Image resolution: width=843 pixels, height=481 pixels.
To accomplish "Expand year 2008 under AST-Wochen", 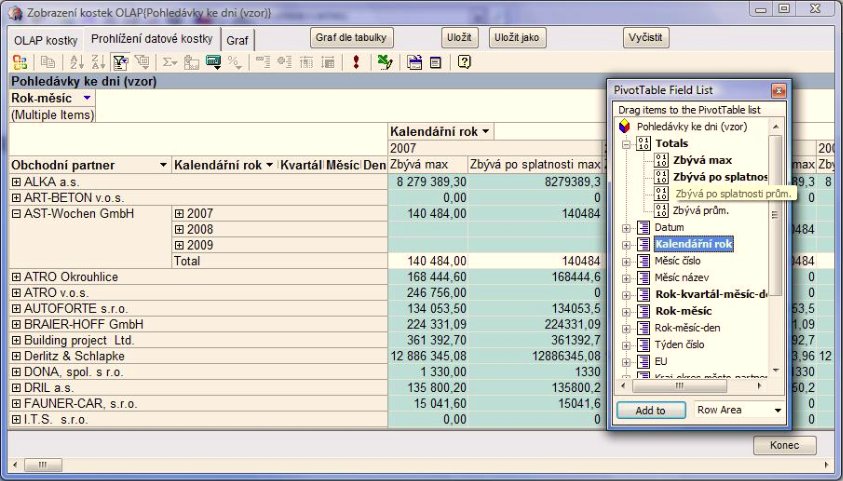I will pos(179,229).
